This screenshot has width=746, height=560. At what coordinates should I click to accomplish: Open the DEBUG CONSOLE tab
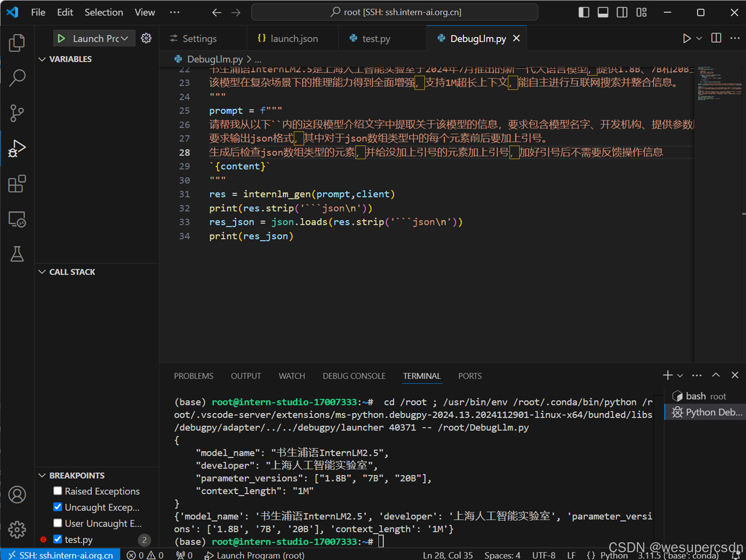[x=354, y=376]
